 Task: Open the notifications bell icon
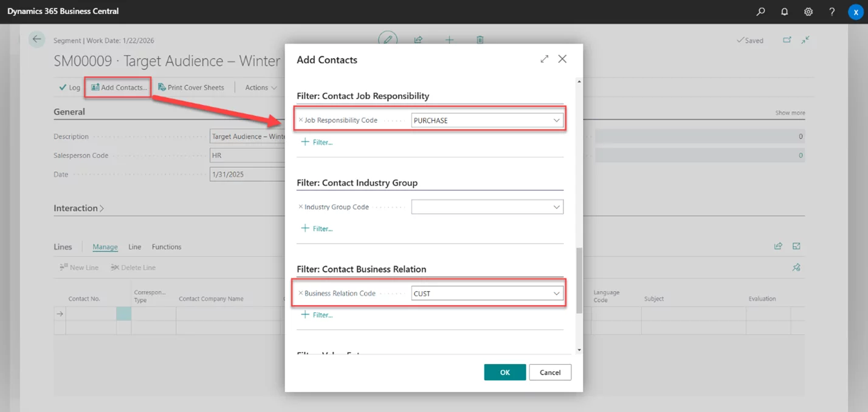click(x=785, y=12)
